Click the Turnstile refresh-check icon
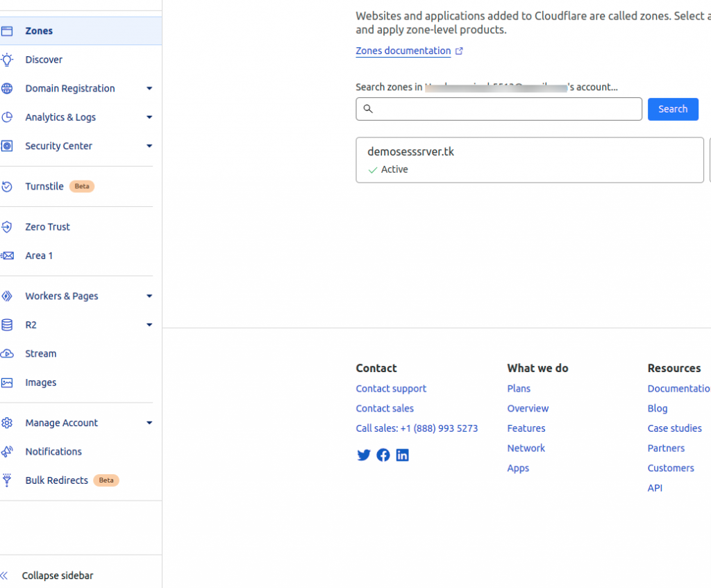Screen dimensions: 711x588 click(x=7, y=186)
